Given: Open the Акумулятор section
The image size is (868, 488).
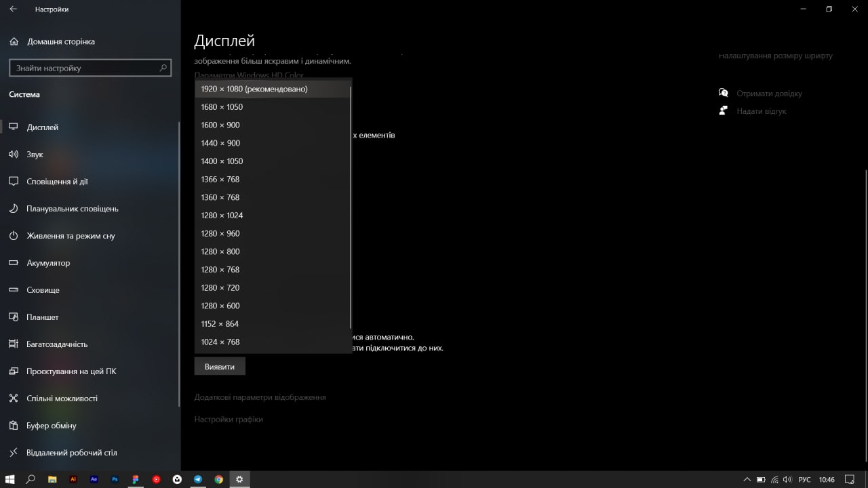Looking at the screenshot, I should click(90, 263).
